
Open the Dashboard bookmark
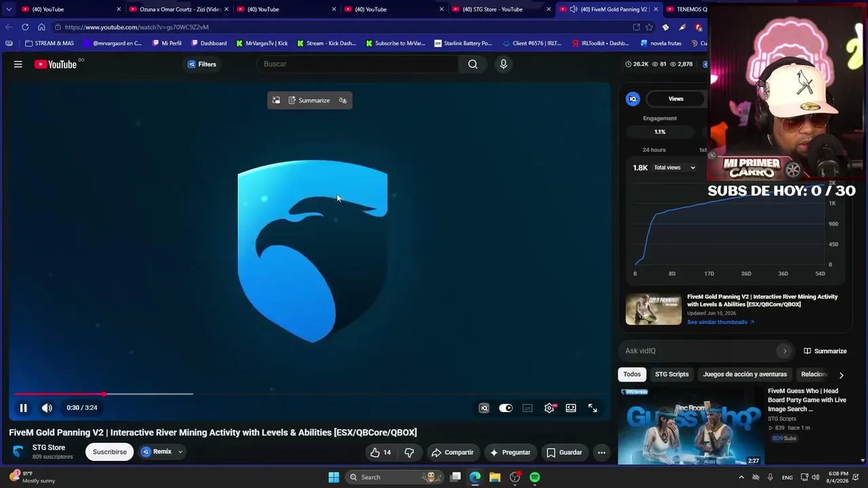(x=209, y=43)
